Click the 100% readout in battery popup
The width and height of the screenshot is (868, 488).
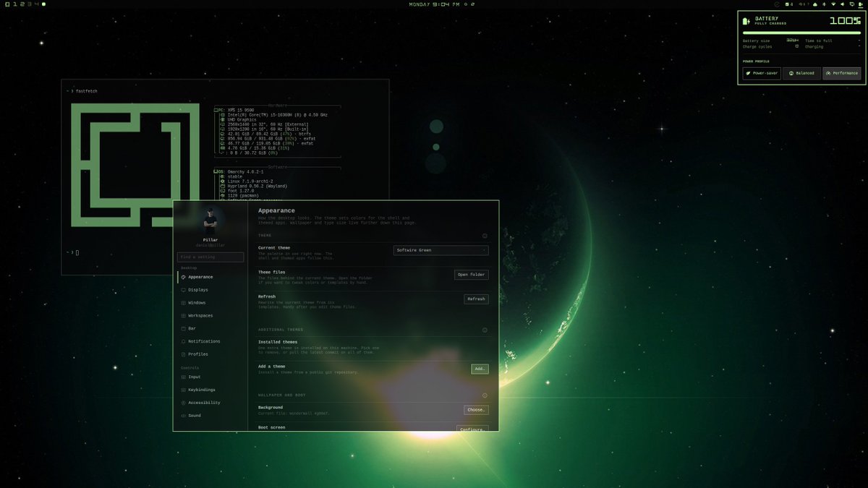(x=845, y=21)
